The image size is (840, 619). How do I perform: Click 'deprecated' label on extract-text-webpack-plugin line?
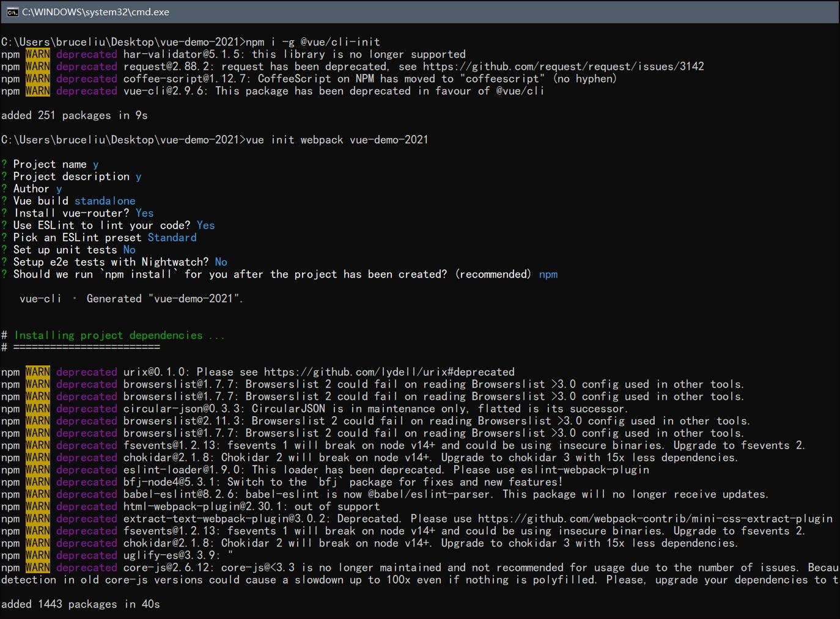(87, 519)
